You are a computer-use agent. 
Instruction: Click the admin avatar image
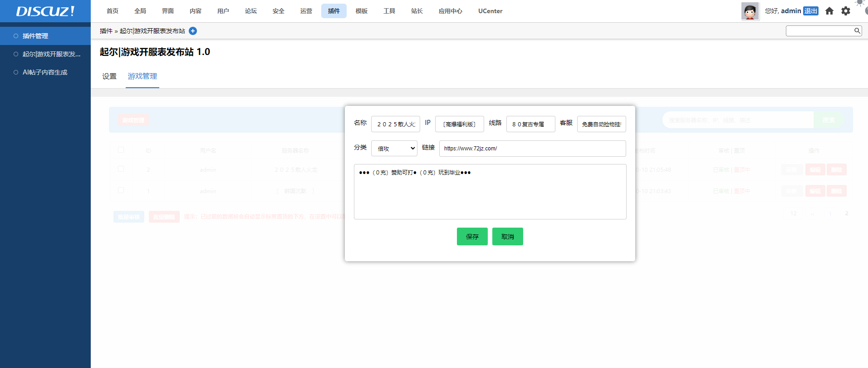coord(750,11)
